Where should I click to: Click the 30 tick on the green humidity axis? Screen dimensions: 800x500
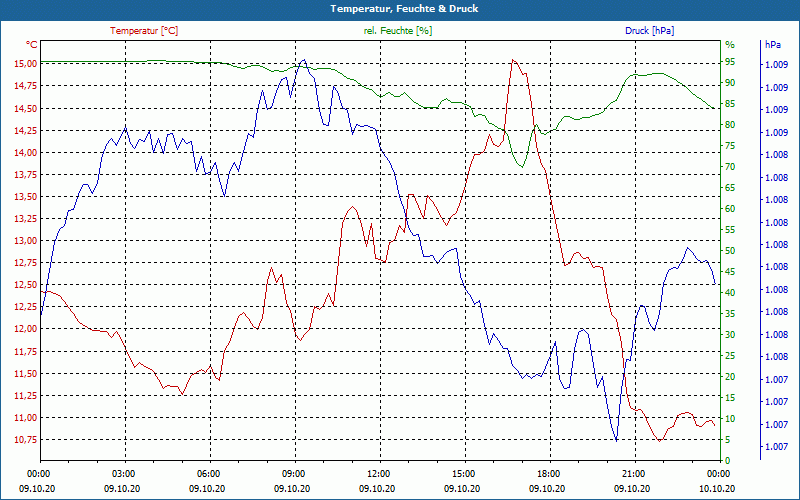pyautogui.click(x=730, y=335)
